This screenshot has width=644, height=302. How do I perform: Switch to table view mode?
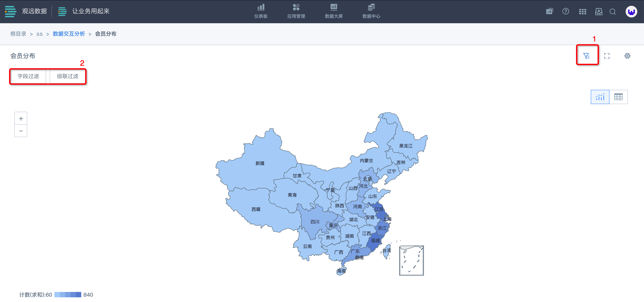(618, 97)
